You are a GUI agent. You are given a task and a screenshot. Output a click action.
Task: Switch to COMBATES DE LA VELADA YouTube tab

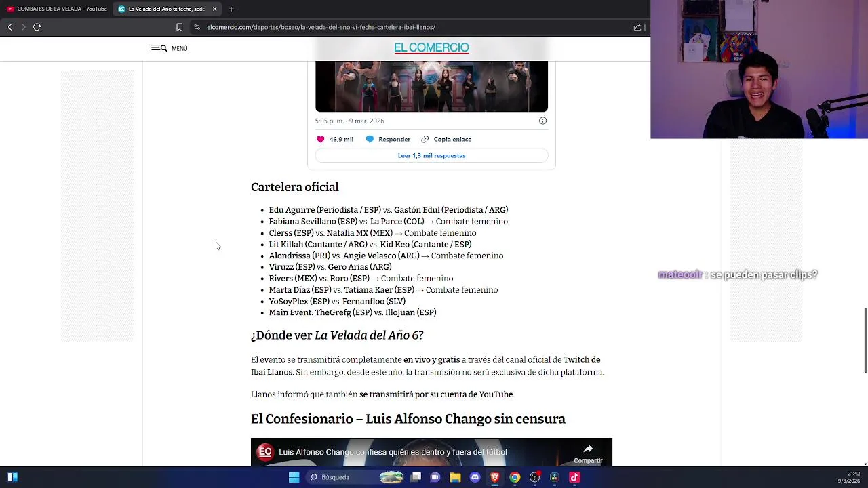(x=57, y=9)
